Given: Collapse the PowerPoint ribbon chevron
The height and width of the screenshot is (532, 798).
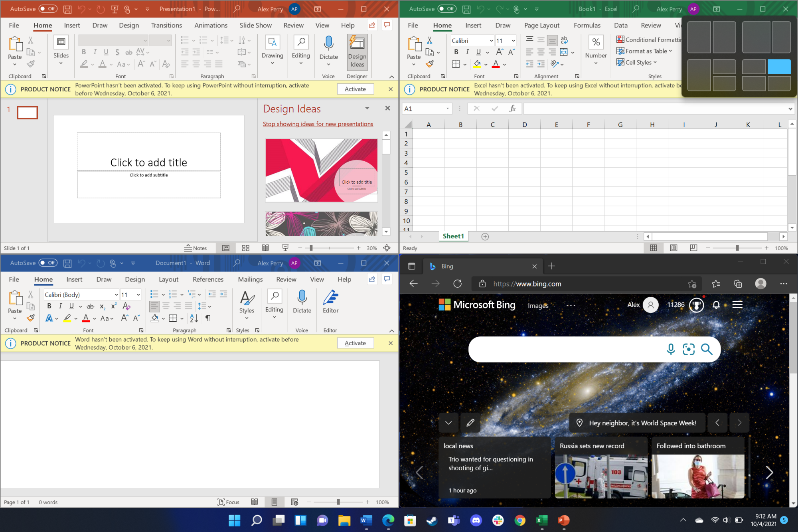Looking at the screenshot, I should pyautogui.click(x=391, y=77).
